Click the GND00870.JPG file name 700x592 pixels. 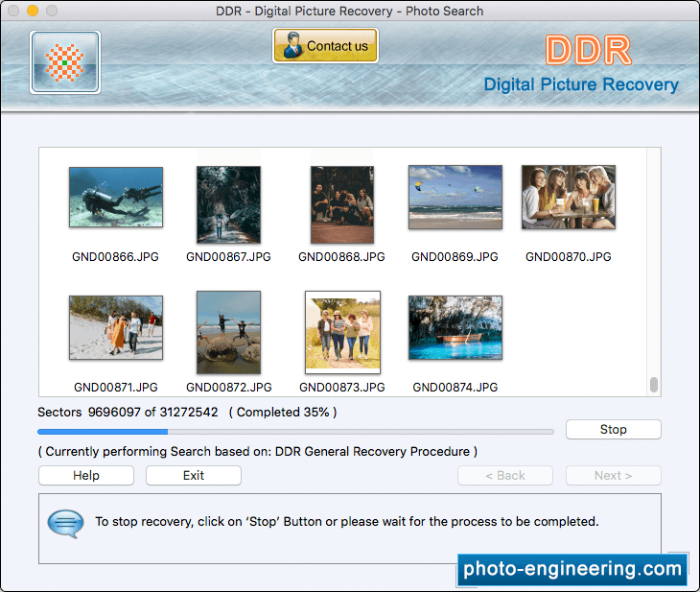pos(569,257)
